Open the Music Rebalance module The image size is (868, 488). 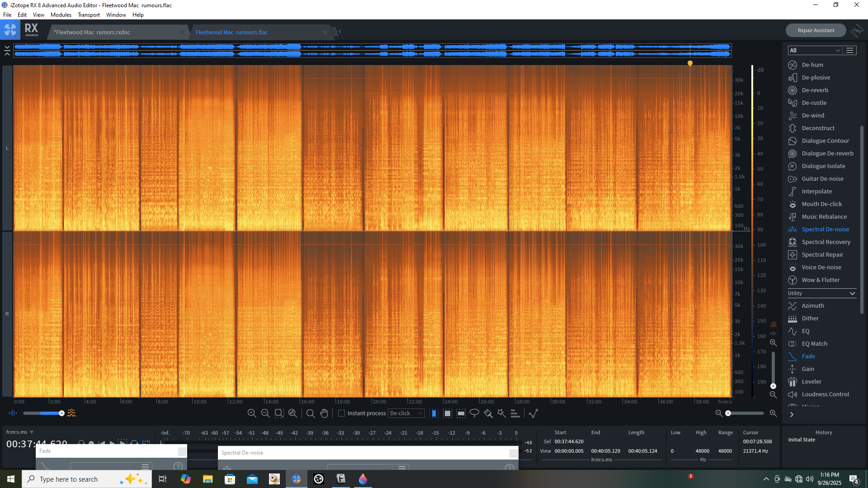click(x=824, y=216)
